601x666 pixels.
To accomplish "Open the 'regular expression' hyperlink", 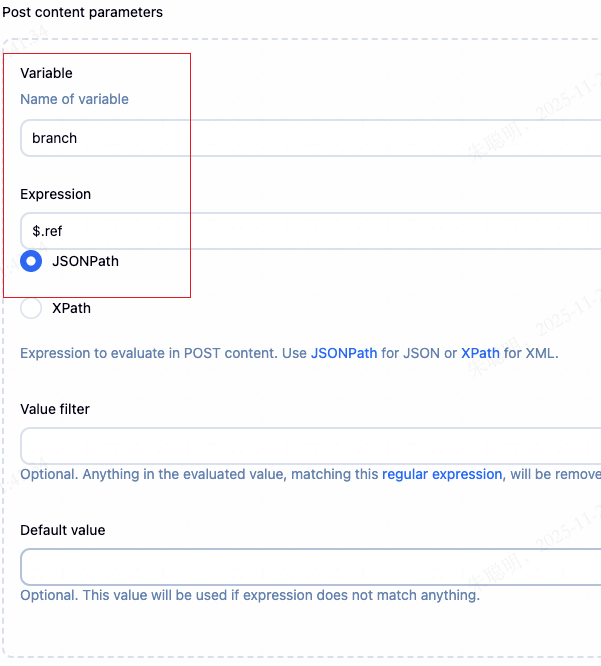I will [x=442, y=474].
